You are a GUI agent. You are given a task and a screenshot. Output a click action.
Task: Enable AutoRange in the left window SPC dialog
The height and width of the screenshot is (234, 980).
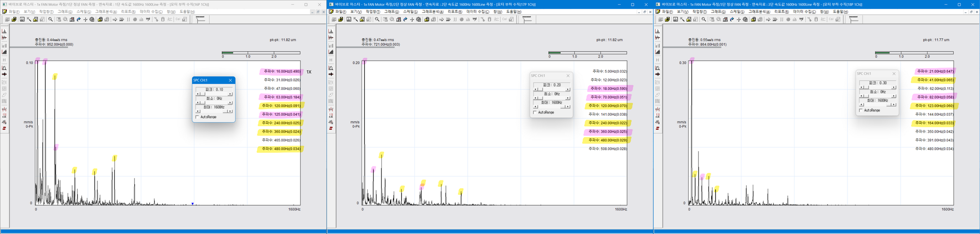click(197, 117)
